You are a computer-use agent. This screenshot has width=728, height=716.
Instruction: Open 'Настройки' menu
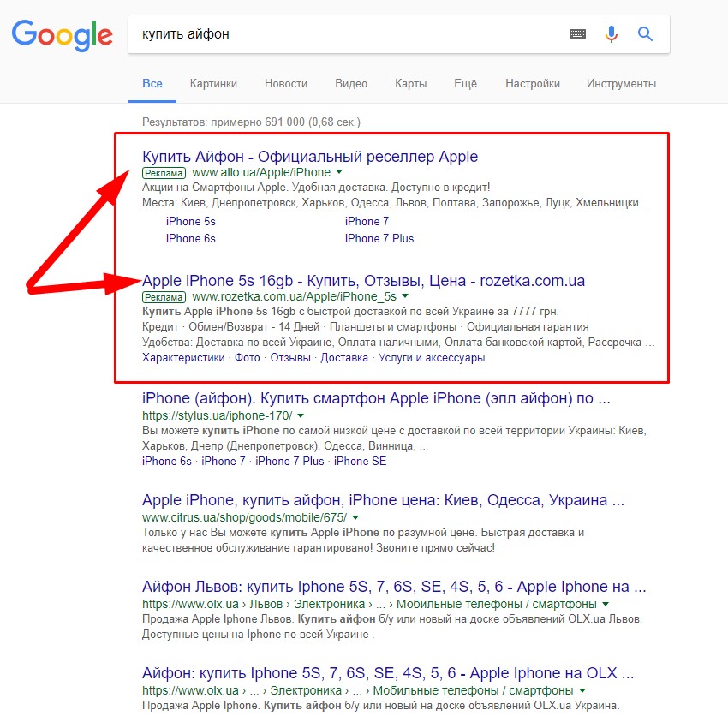tap(533, 84)
